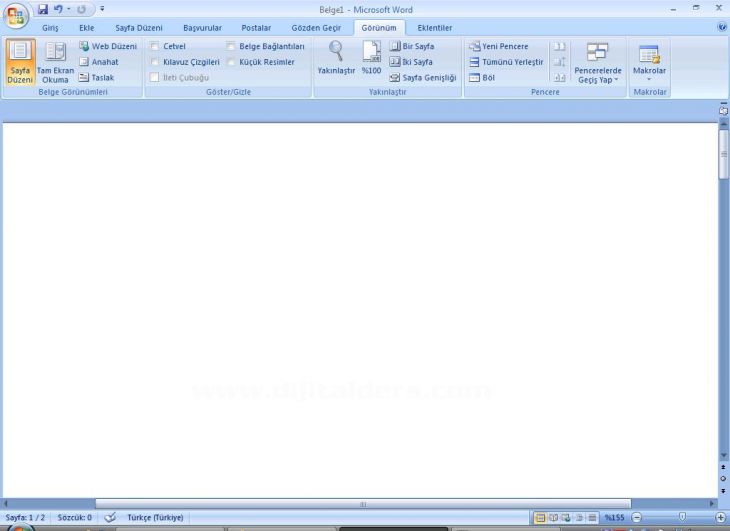Image resolution: width=730 pixels, height=531 pixels.
Task: Click the view side by side icon
Action: [559, 46]
